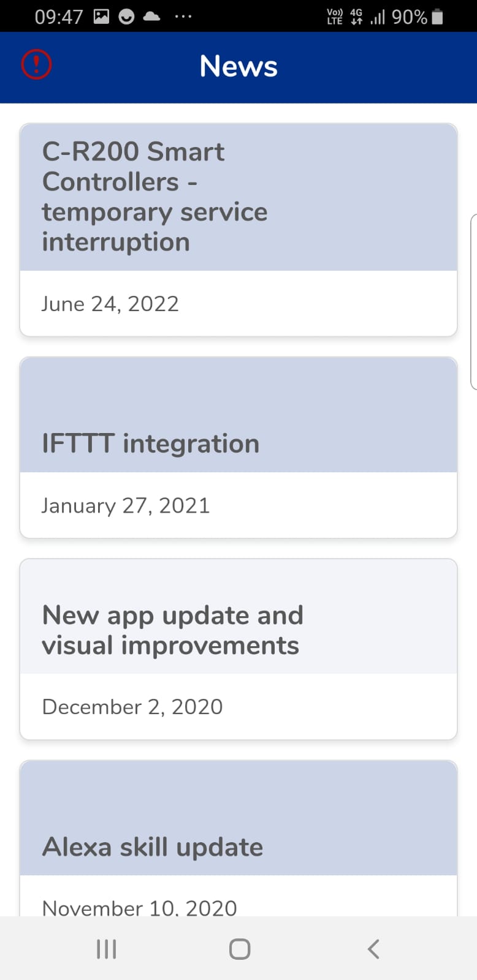Tap the picture notification icon in status bar

[x=101, y=17]
